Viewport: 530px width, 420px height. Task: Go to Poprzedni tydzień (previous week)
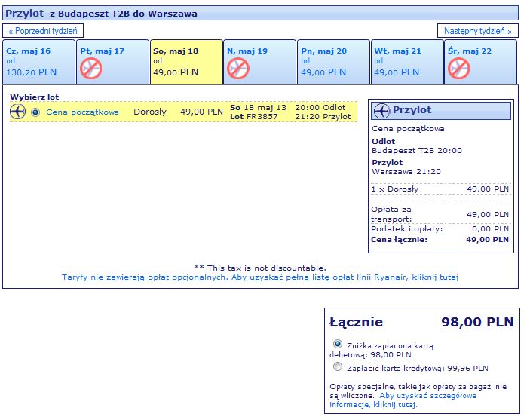pos(43,31)
